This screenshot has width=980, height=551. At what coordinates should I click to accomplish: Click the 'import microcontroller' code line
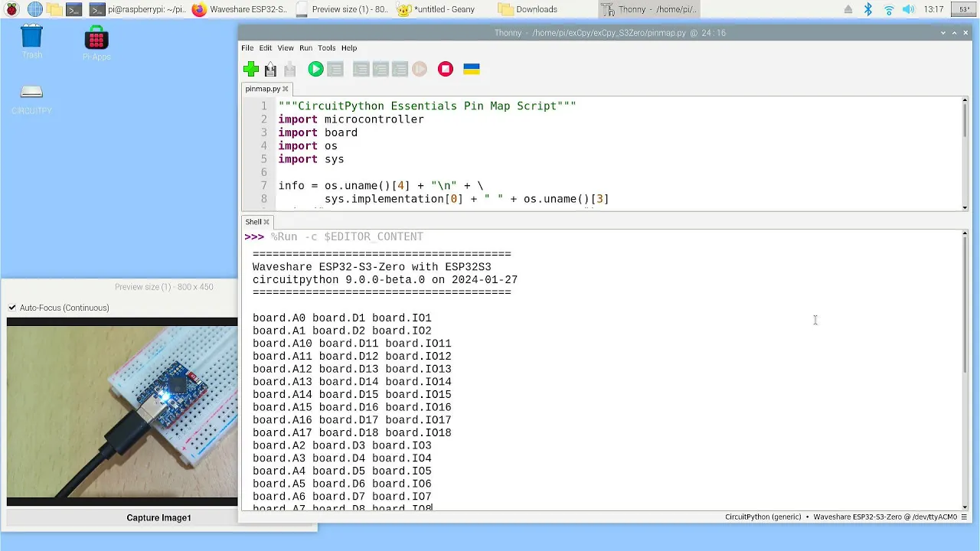click(351, 119)
